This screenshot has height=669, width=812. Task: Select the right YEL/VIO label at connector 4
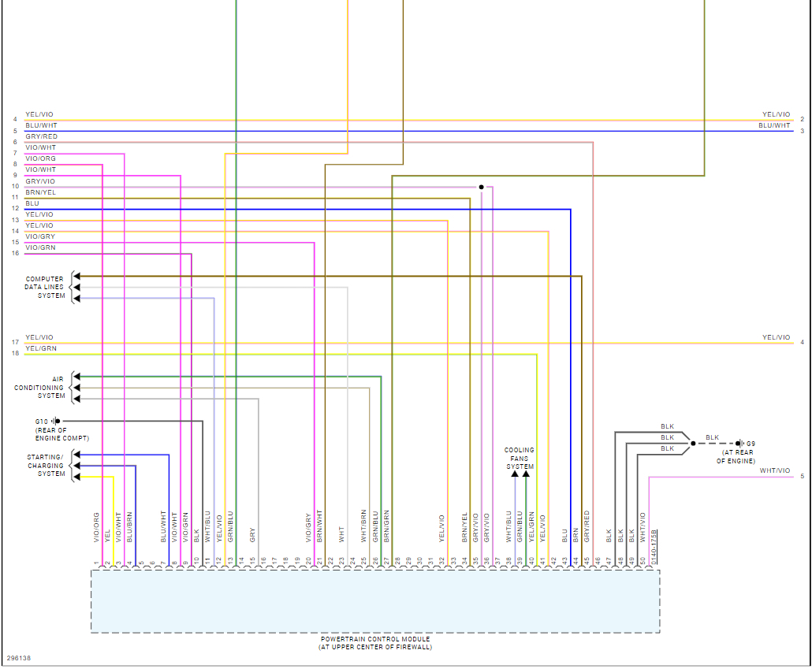776,337
